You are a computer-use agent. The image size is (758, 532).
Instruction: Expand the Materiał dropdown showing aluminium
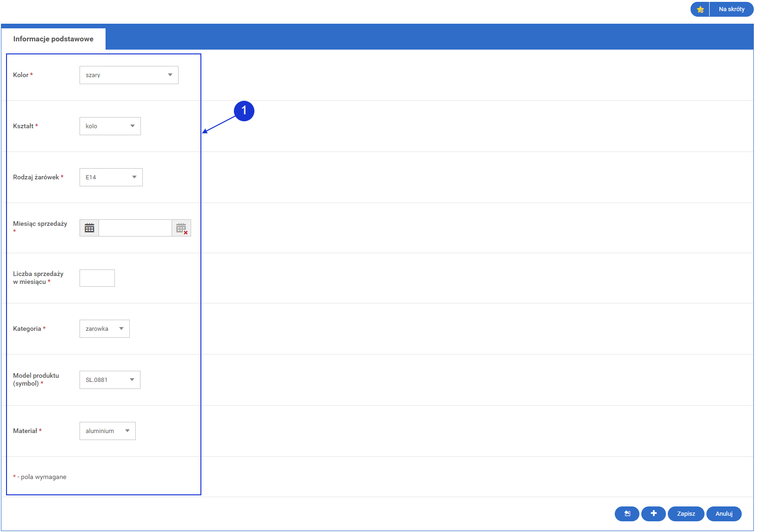tap(107, 431)
